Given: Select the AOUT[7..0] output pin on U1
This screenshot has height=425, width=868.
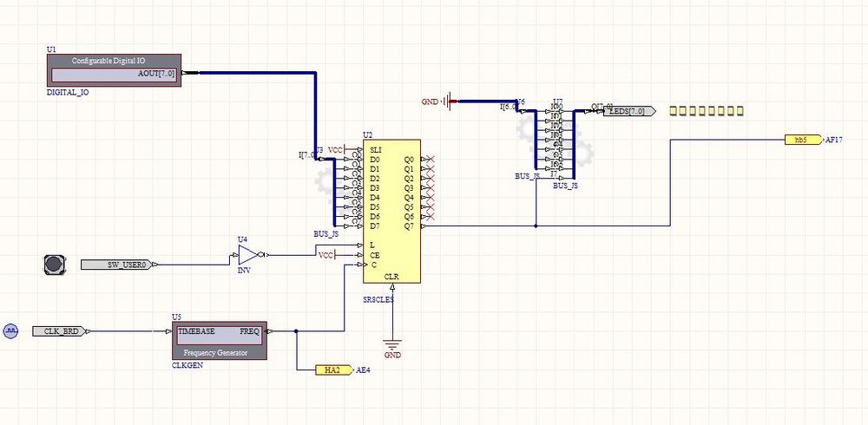Looking at the screenshot, I should point(158,74).
